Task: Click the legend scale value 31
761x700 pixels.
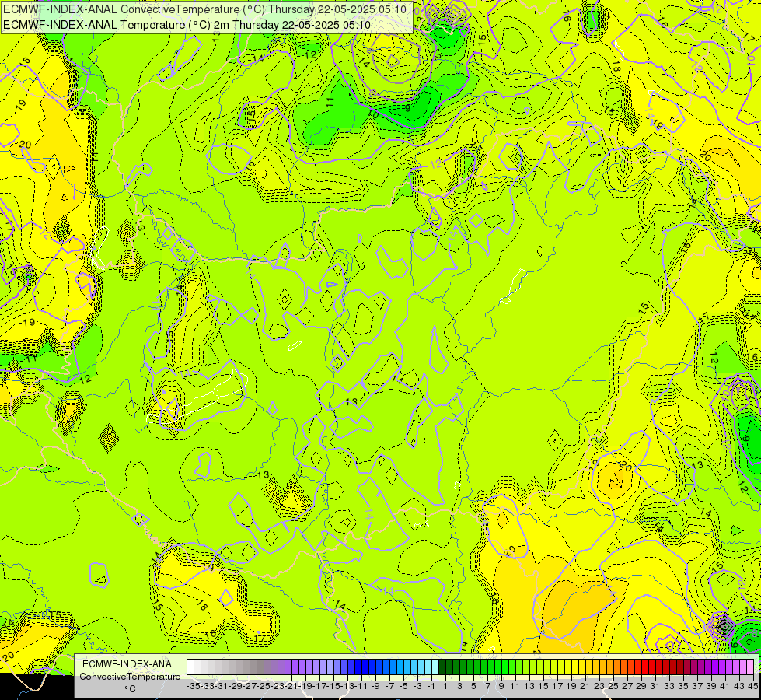Action: 655,686
